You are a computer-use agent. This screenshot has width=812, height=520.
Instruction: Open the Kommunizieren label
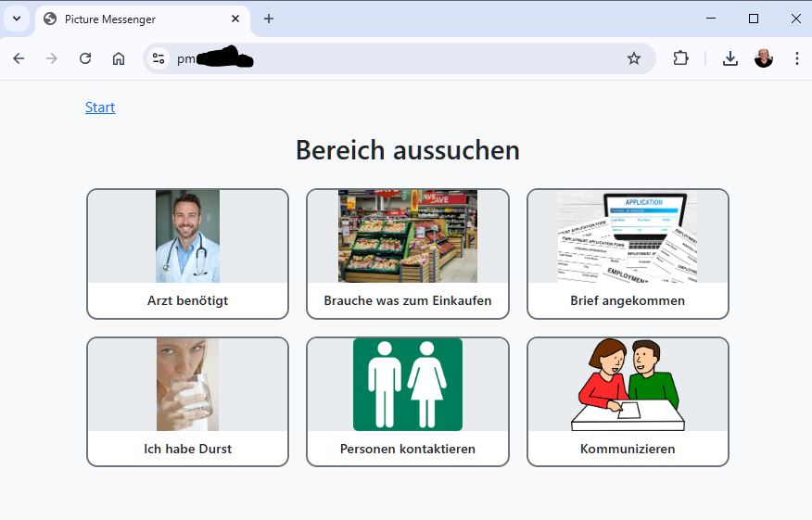(x=628, y=449)
